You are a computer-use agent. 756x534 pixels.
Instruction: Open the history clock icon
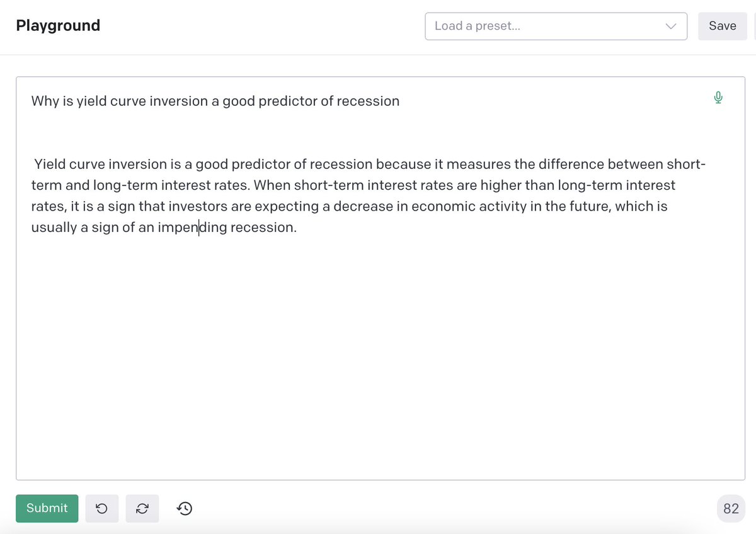[x=185, y=508]
